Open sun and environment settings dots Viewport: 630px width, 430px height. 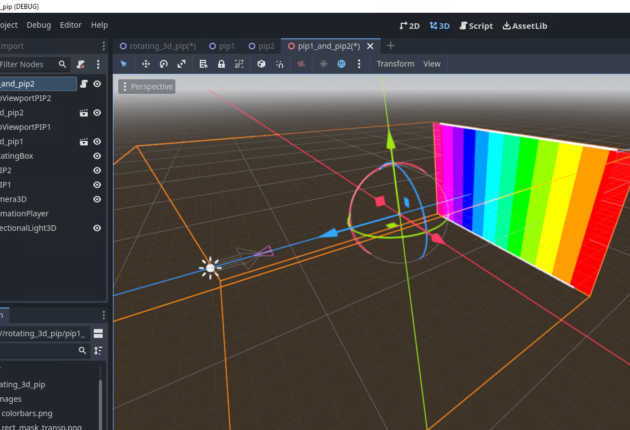click(x=359, y=64)
